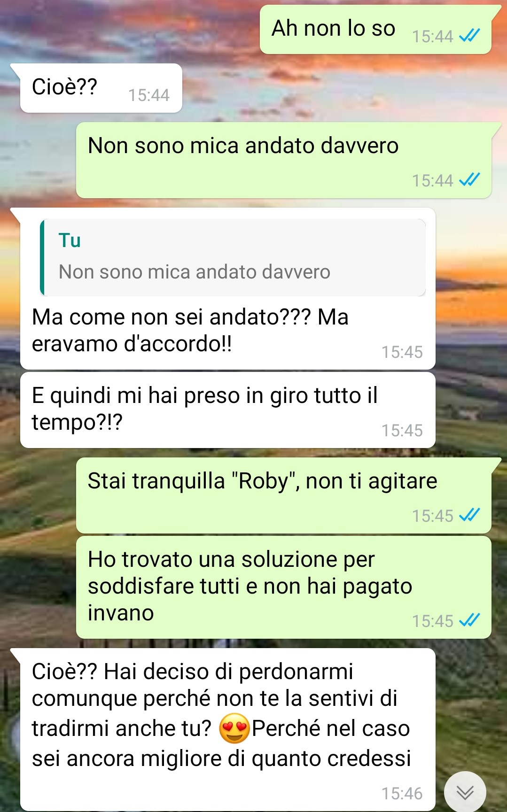
Task: Tap the sent message "Non sono mica andato davvero"
Action: (284, 160)
